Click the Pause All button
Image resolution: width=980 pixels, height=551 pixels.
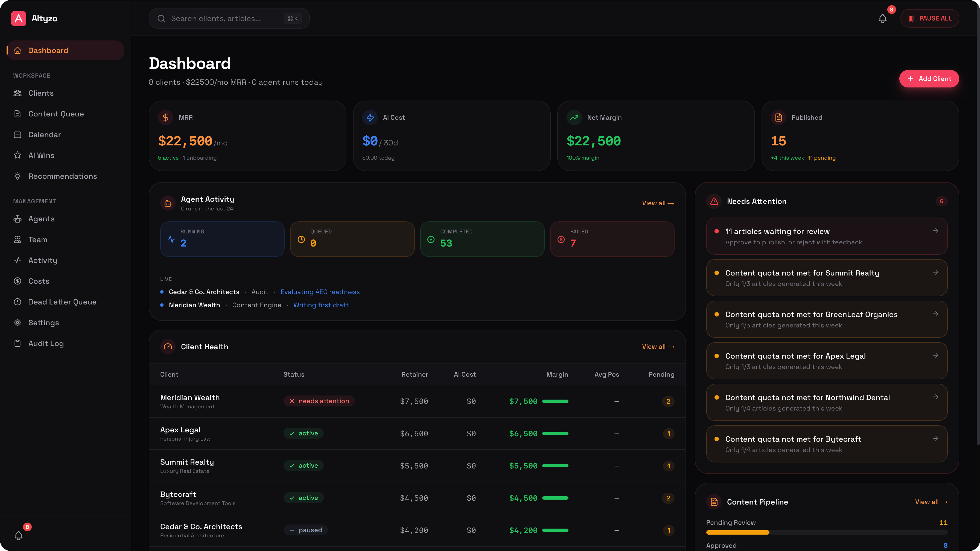(929, 18)
